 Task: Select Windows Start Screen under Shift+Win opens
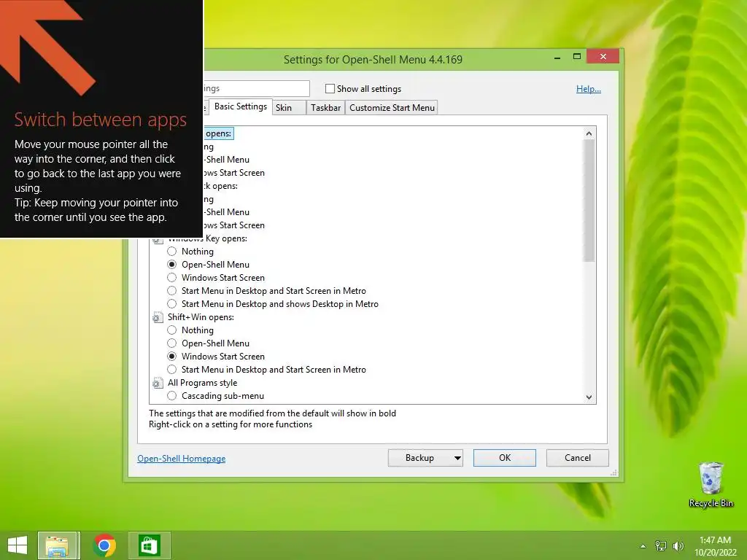pyautogui.click(x=172, y=356)
